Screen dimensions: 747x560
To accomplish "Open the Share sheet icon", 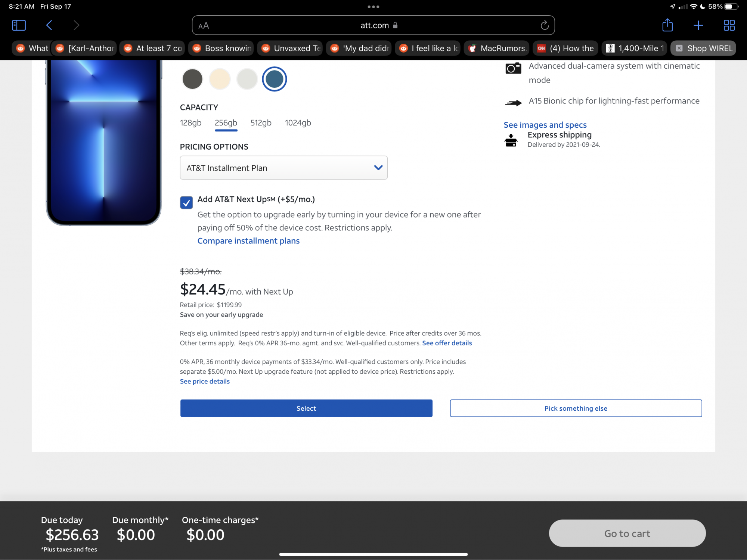I will 667,25.
